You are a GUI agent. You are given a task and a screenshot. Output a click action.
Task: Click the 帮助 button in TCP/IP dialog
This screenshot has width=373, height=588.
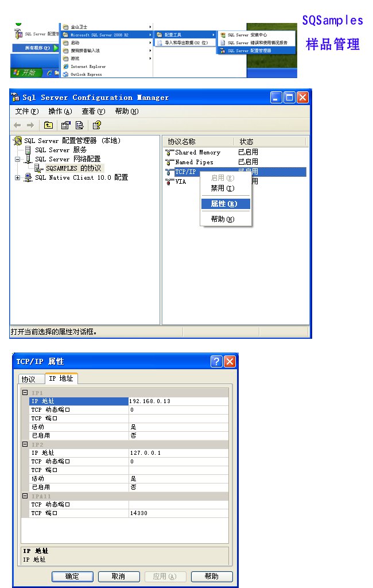(212, 577)
